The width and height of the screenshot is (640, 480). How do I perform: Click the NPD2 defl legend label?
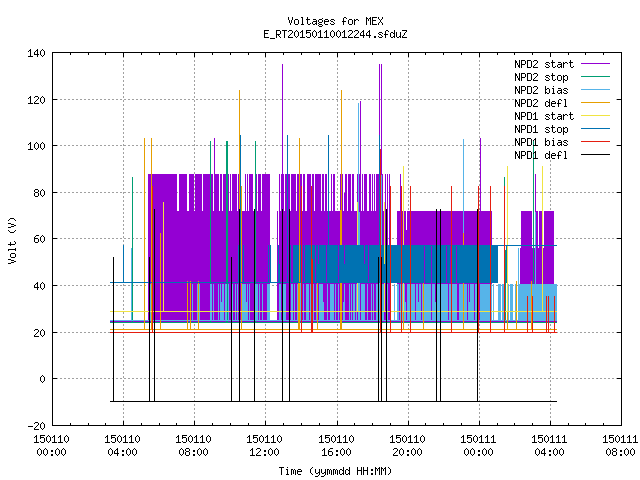pyautogui.click(x=541, y=103)
